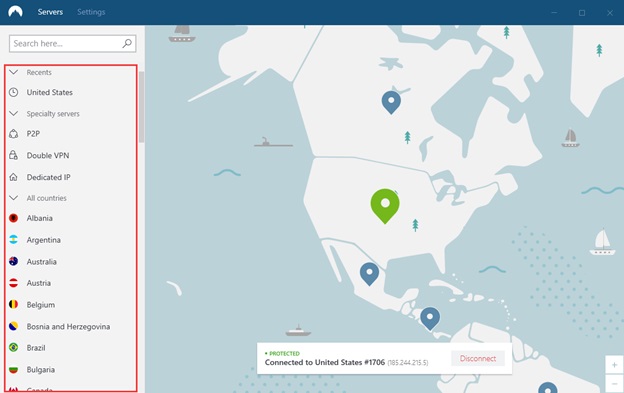
Task: Pick Australia from the country list
Action: click(42, 262)
